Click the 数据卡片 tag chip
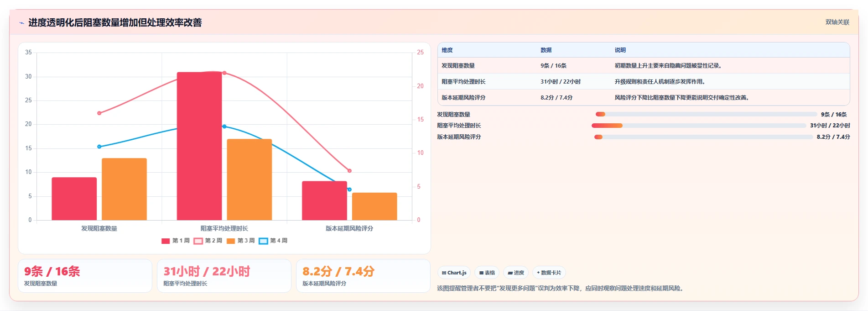This screenshot has width=868, height=311. (549, 273)
